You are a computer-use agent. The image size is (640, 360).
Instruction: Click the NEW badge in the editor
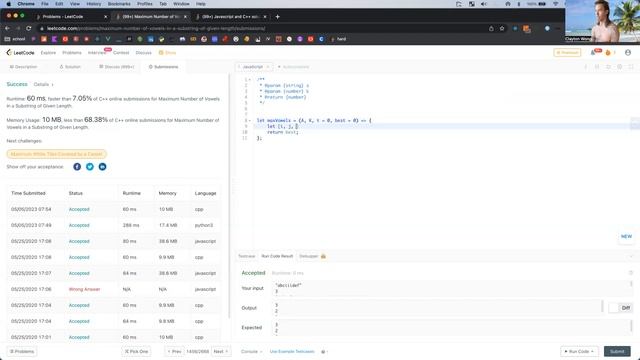[x=626, y=236]
